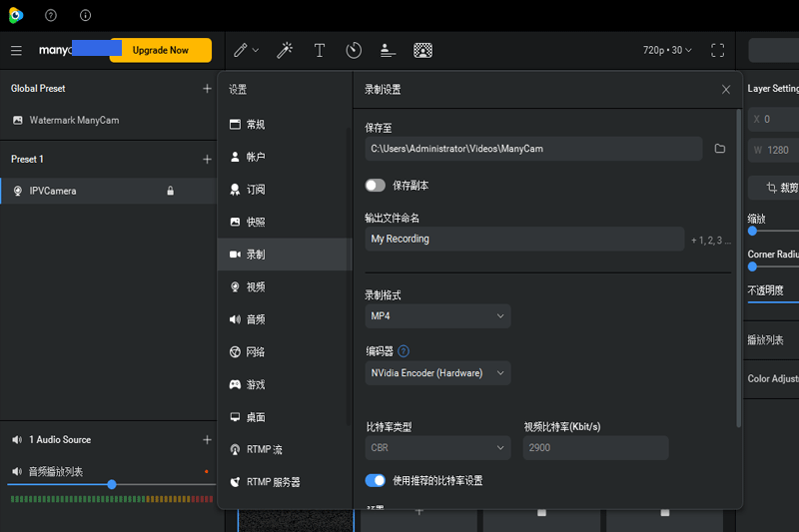Viewport: 799px width, 532px height.
Task: Click the Global Preset heading
Action: 38,89
